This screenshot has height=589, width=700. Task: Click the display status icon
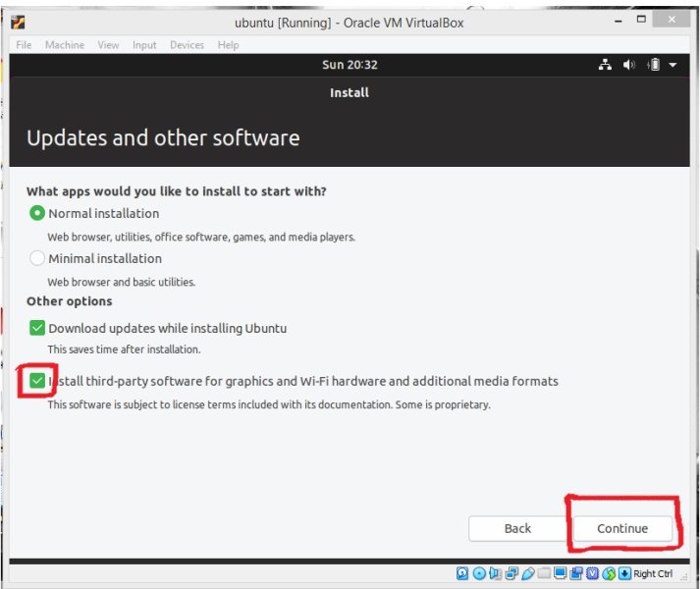coord(560,573)
